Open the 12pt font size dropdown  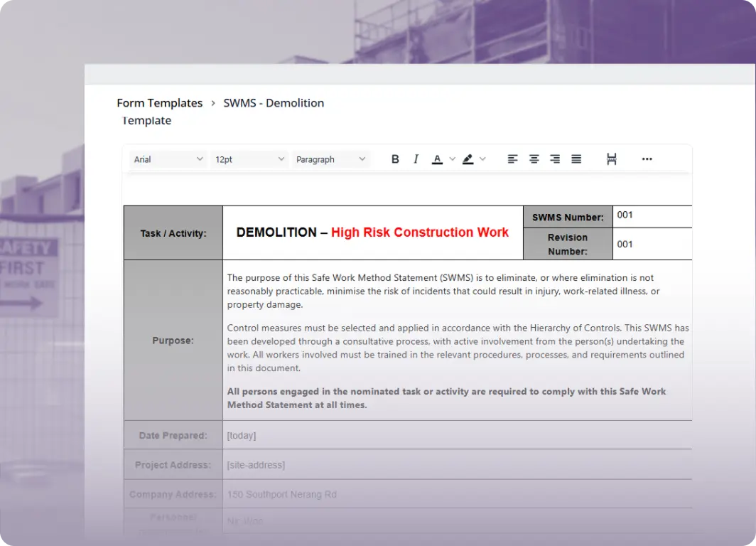249,159
